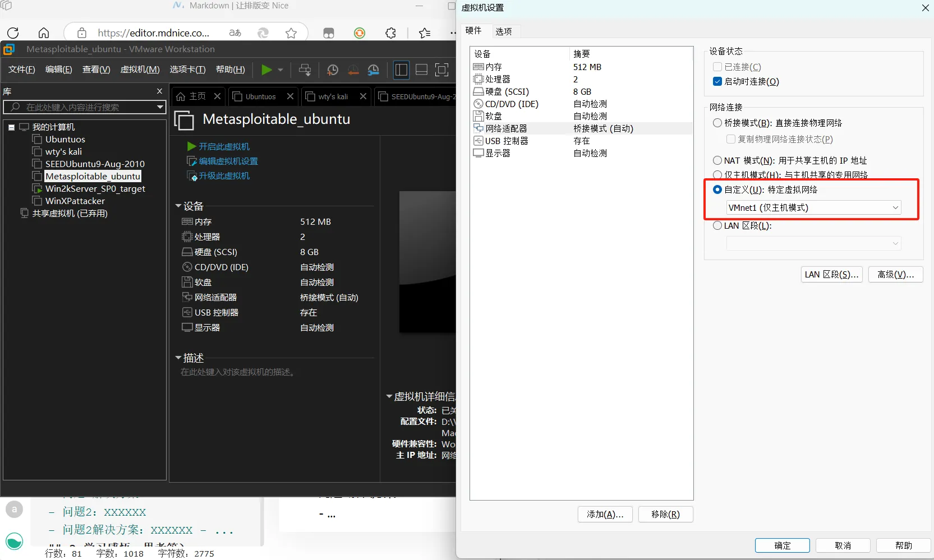Click the 取消 button in settings dialog
Screen dimensions: 934x560
[x=843, y=545]
